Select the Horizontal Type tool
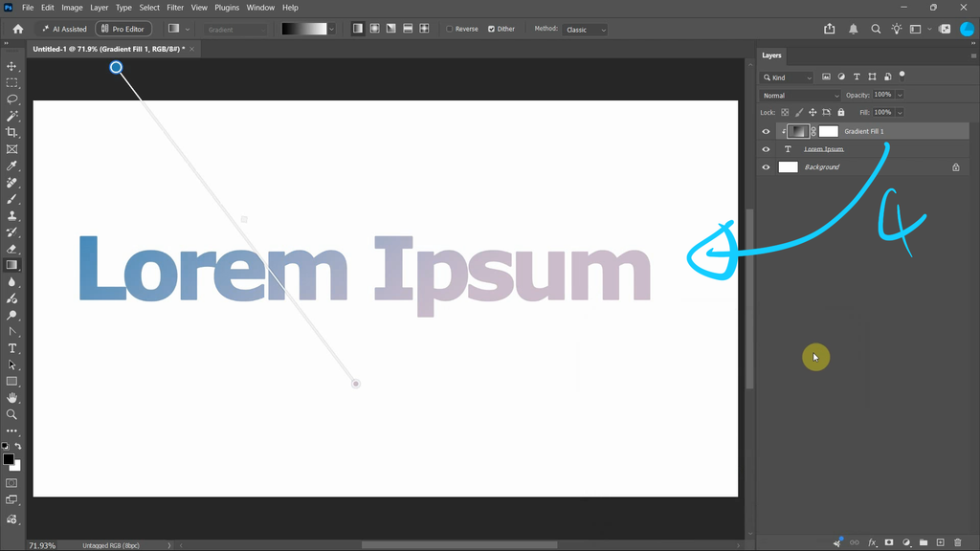Screen dimensions: 980x551 [11, 348]
